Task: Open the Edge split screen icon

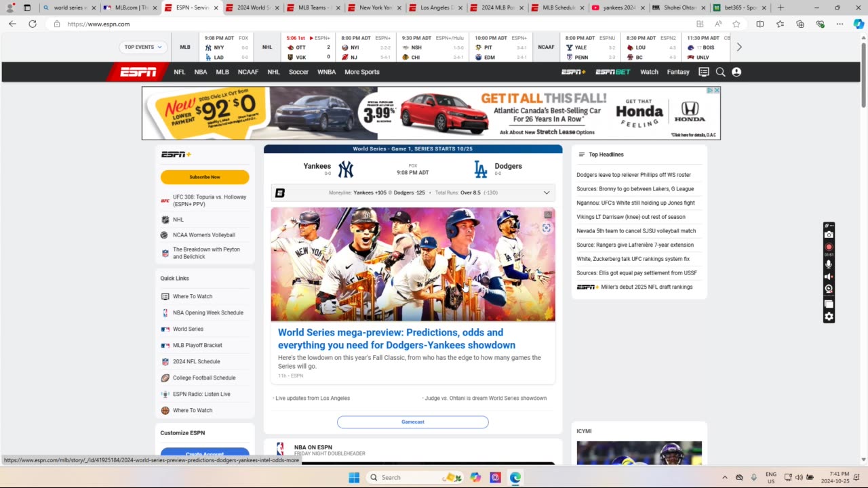Action: tap(759, 24)
